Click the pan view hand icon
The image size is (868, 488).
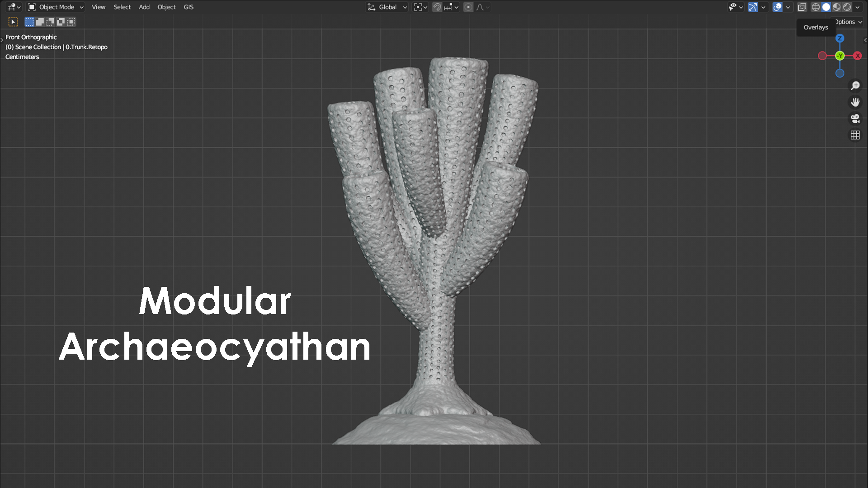pos(855,102)
